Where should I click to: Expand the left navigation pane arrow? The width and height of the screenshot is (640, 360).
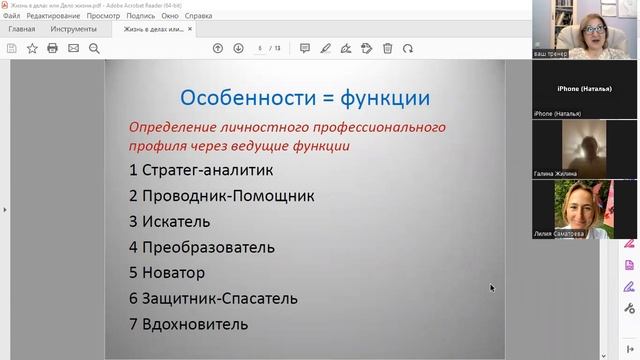(5, 210)
